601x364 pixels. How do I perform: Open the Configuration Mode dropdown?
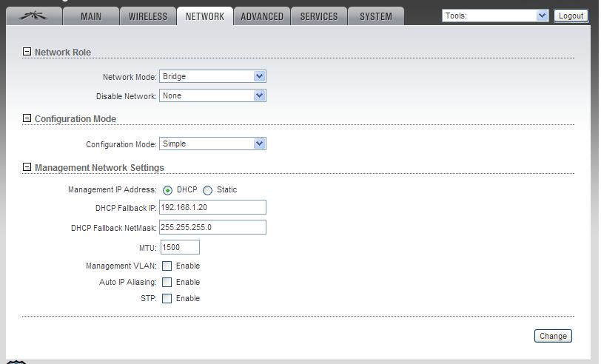[212, 144]
